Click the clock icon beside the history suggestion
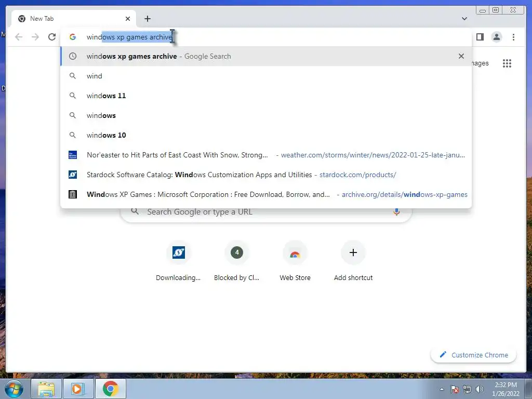Screen dimensions: 532x399 click(73, 56)
